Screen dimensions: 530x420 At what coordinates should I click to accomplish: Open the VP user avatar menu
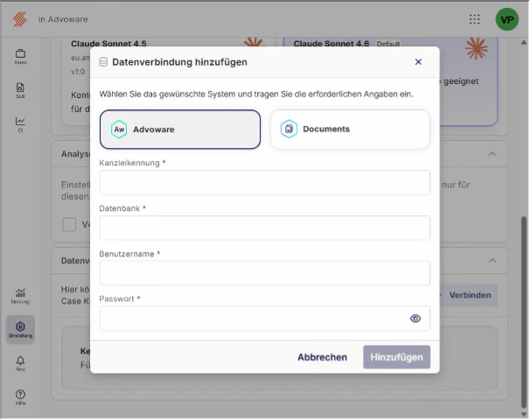click(x=506, y=19)
